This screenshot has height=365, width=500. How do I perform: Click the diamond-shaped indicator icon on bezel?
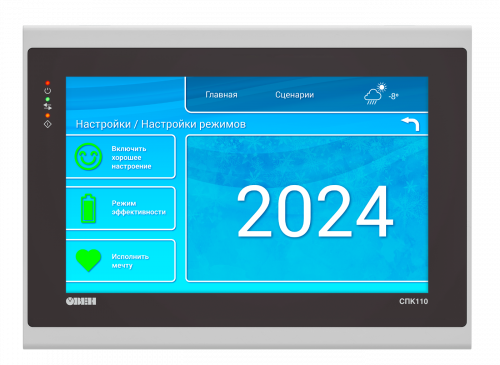pos(48,124)
